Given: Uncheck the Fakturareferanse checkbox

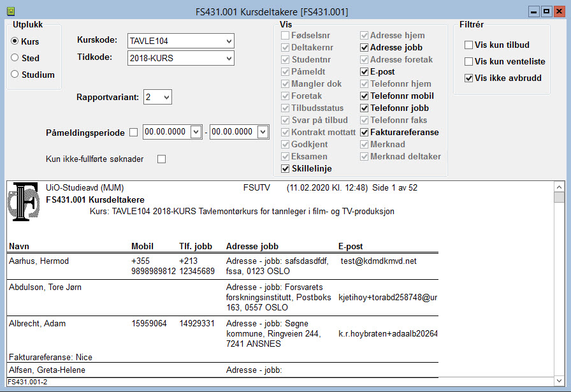Looking at the screenshot, I should tap(364, 132).
